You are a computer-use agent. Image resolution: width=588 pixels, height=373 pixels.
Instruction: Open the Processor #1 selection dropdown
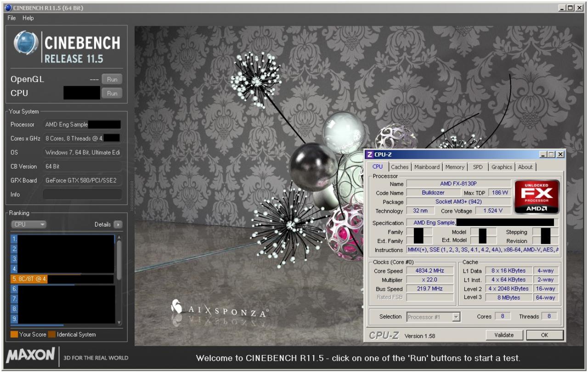433,317
